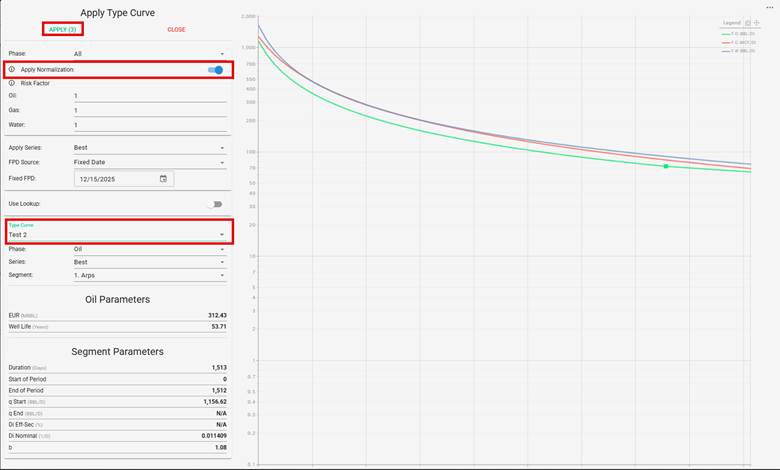Click the Duration value 1,513
This screenshot has width=780, height=470.
(219, 368)
